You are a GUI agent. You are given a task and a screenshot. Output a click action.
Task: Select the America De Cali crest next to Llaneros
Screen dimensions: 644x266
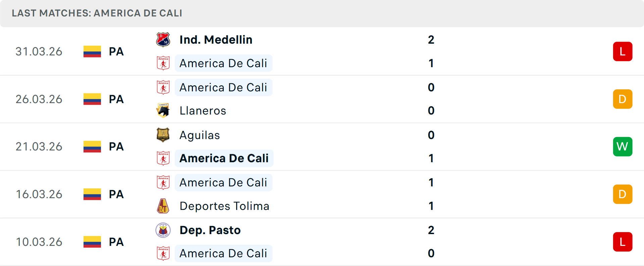click(x=163, y=87)
